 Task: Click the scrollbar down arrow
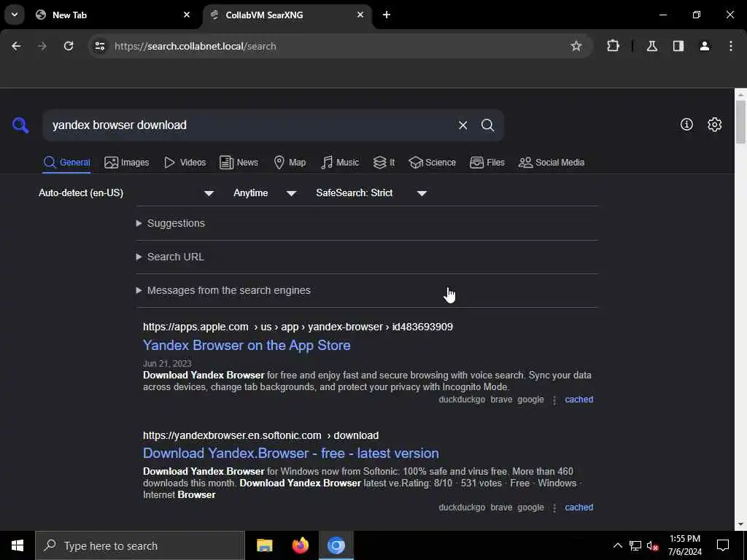click(x=740, y=525)
